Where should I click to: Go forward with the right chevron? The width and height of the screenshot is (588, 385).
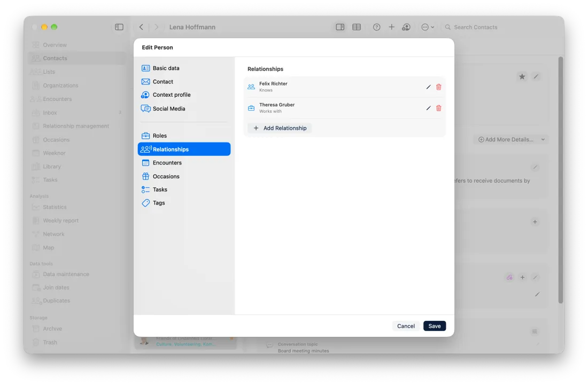(157, 27)
